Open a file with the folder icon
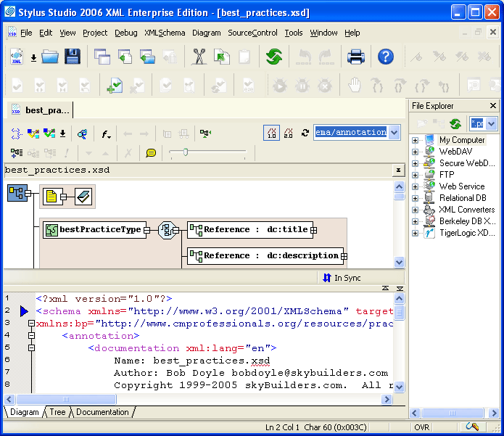Screen dimensions: 504x436 click(x=50, y=57)
